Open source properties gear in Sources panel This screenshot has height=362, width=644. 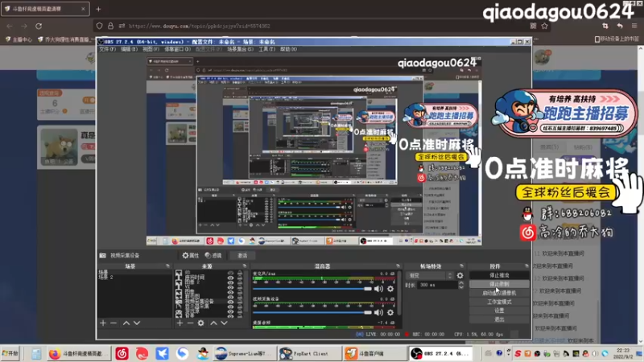(200, 323)
